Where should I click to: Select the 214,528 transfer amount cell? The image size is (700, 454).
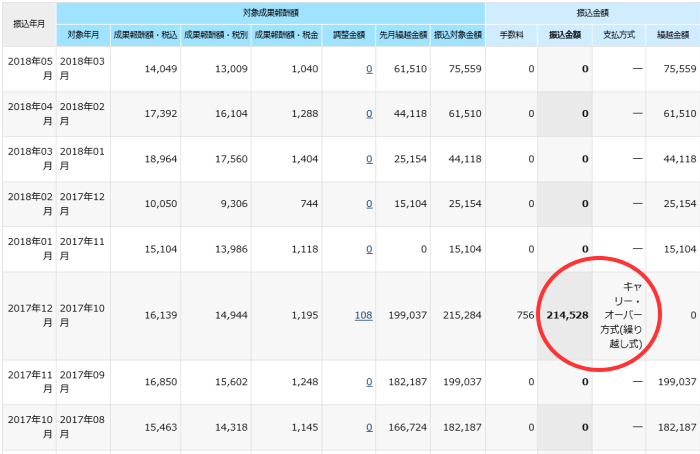click(x=565, y=316)
